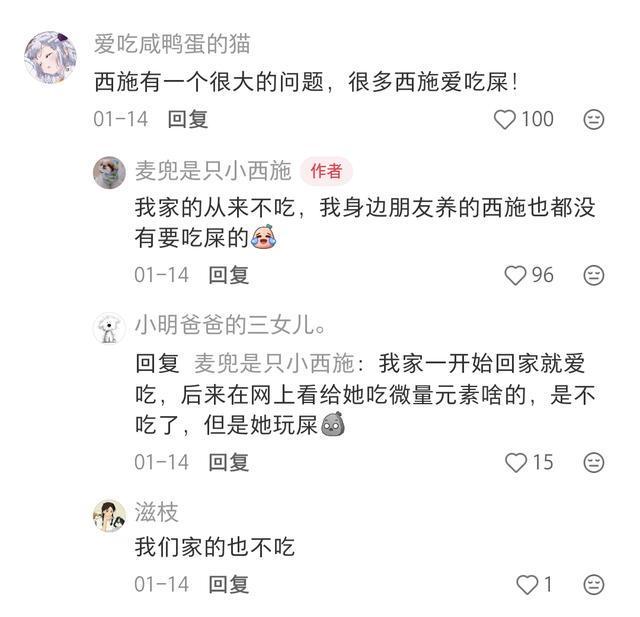Open emoji reaction on the author's reply

[594, 274]
